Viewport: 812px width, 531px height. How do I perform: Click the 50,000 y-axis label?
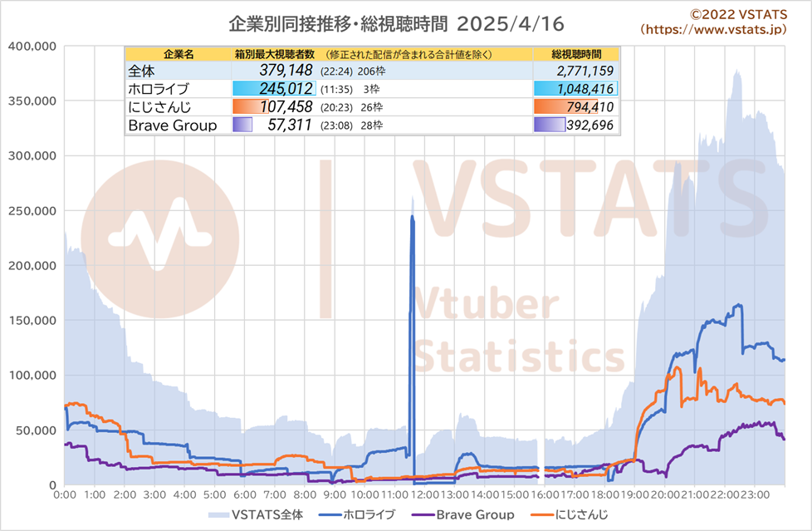[x=37, y=430]
